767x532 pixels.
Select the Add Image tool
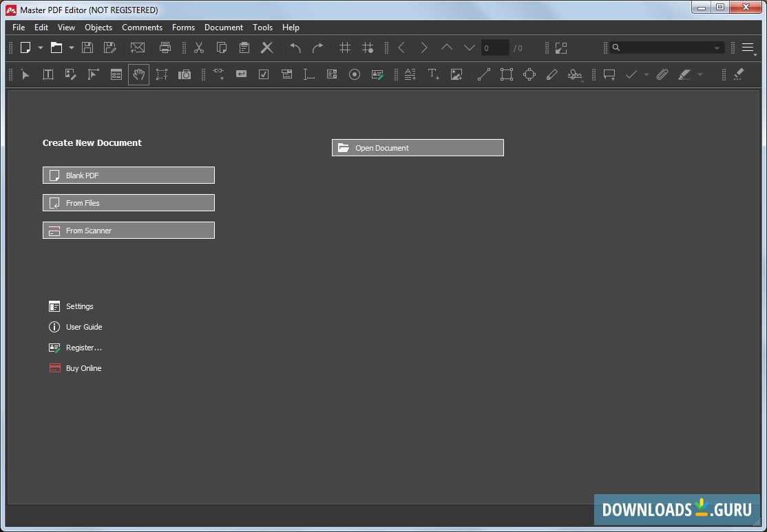click(x=456, y=74)
